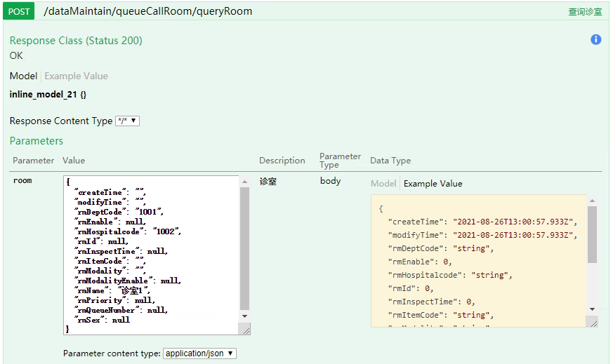The width and height of the screenshot is (613, 364).
Task: Click the "rmHospitalcode": "1002" line
Action: [128, 231]
